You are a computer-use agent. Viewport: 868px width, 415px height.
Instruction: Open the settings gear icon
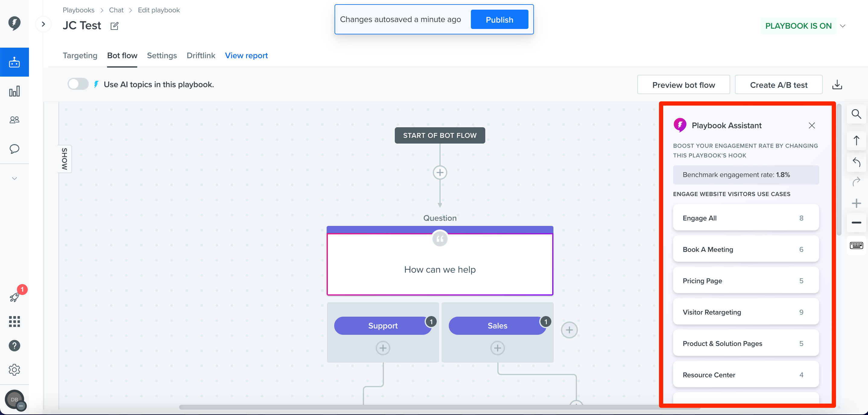(14, 369)
